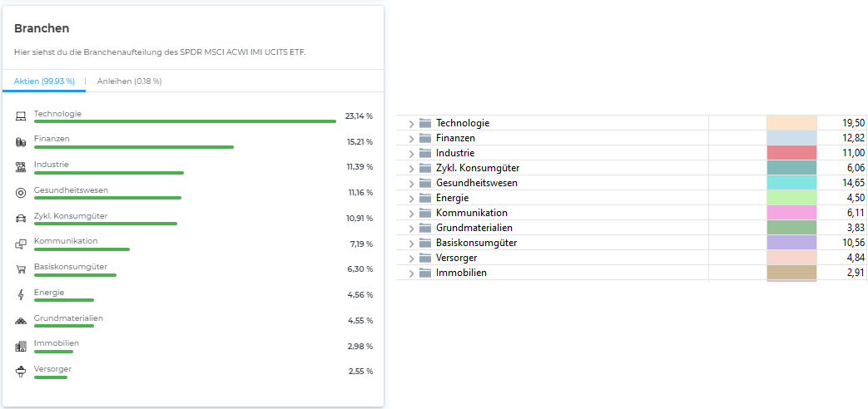Image resolution: width=868 pixels, height=409 pixels.
Task: Expand the Gesundheitswesen folder chevron
Action: tap(411, 183)
